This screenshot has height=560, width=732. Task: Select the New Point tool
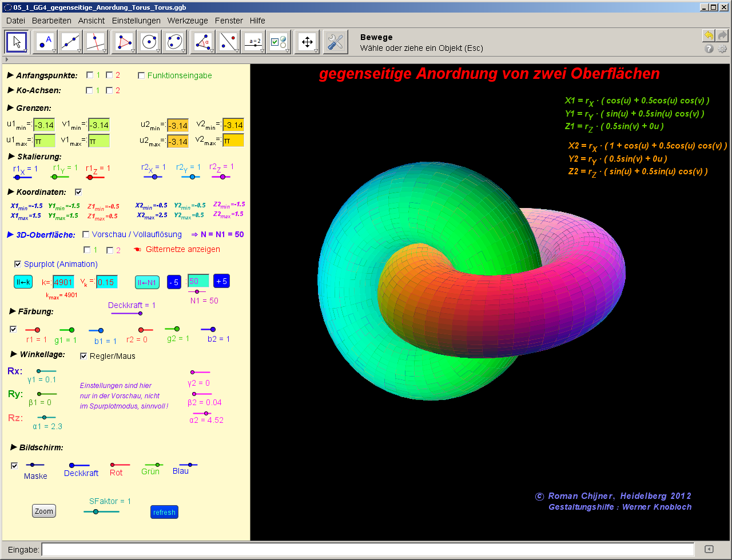click(x=44, y=42)
